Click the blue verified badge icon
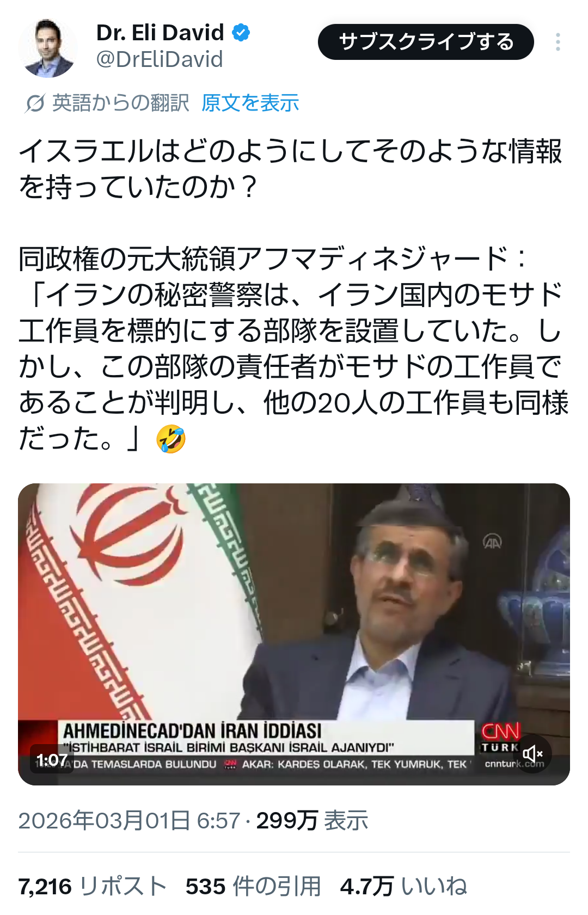This screenshot has width=588, height=915. tap(241, 33)
